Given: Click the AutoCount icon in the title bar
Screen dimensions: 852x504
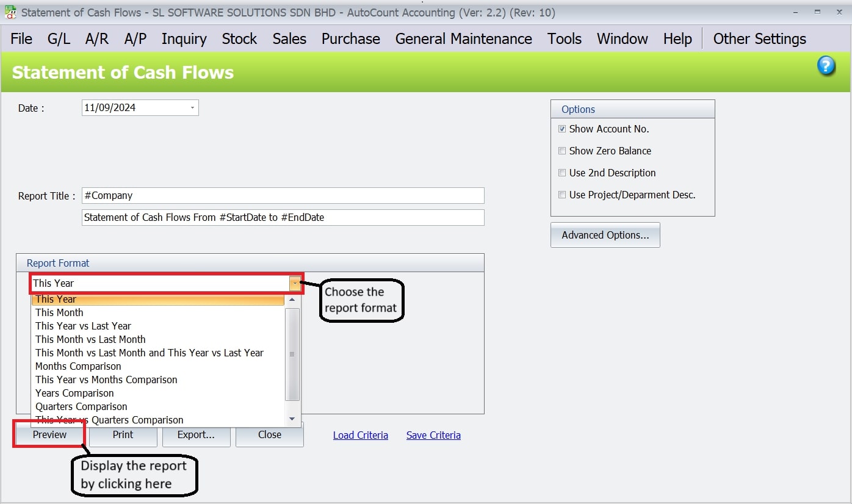Looking at the screenshot, I should pyautogui.click(x=10, y=12).
